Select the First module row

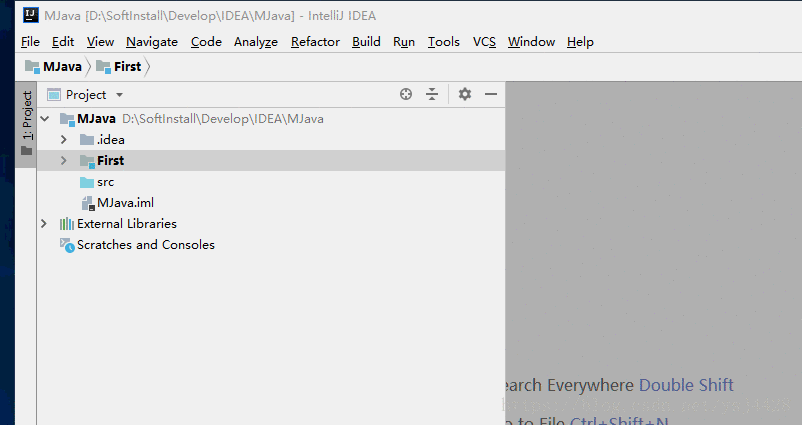(271, 161)
